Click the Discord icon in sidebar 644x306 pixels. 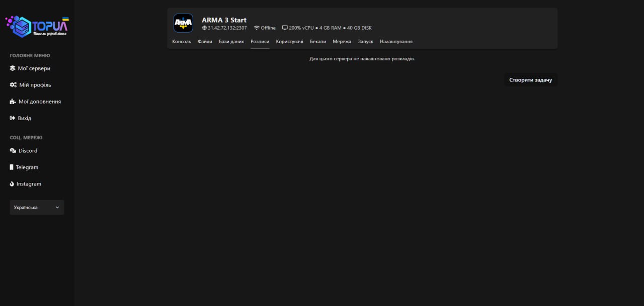(13, 151)
